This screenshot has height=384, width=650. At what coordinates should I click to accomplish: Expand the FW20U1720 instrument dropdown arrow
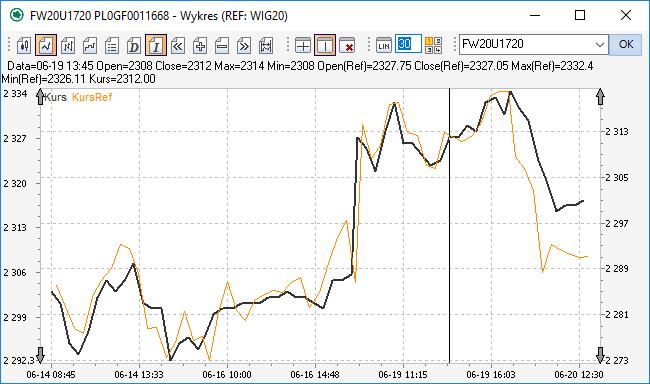[x=599, y=44]
